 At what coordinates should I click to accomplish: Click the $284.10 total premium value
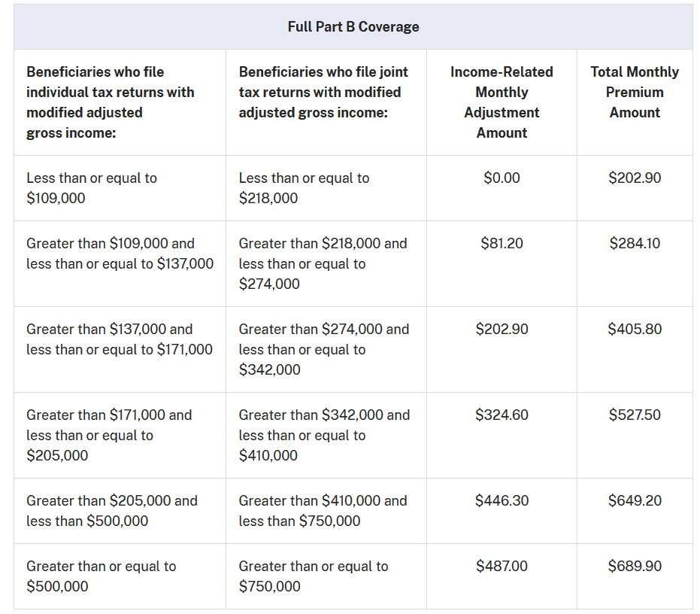635,244
